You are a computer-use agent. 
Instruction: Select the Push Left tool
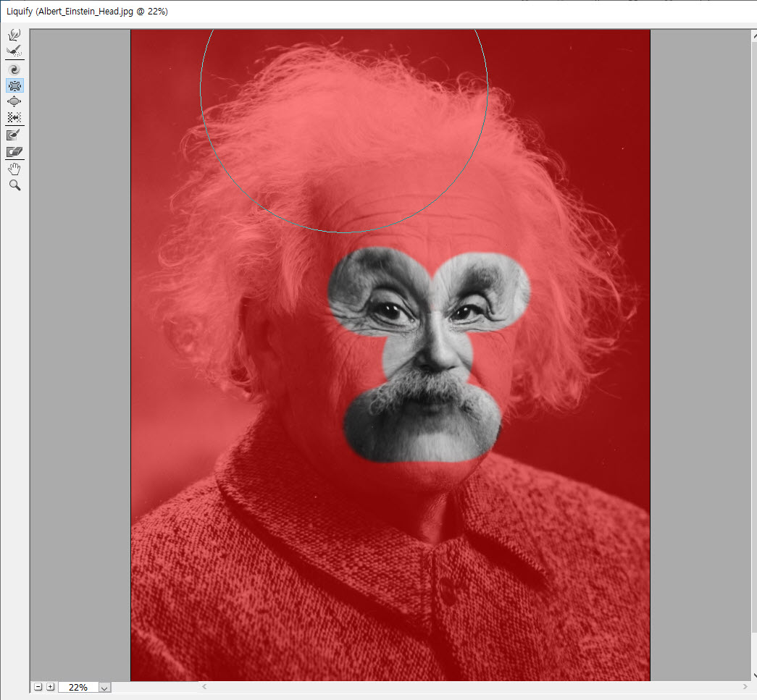pos(14,117)
